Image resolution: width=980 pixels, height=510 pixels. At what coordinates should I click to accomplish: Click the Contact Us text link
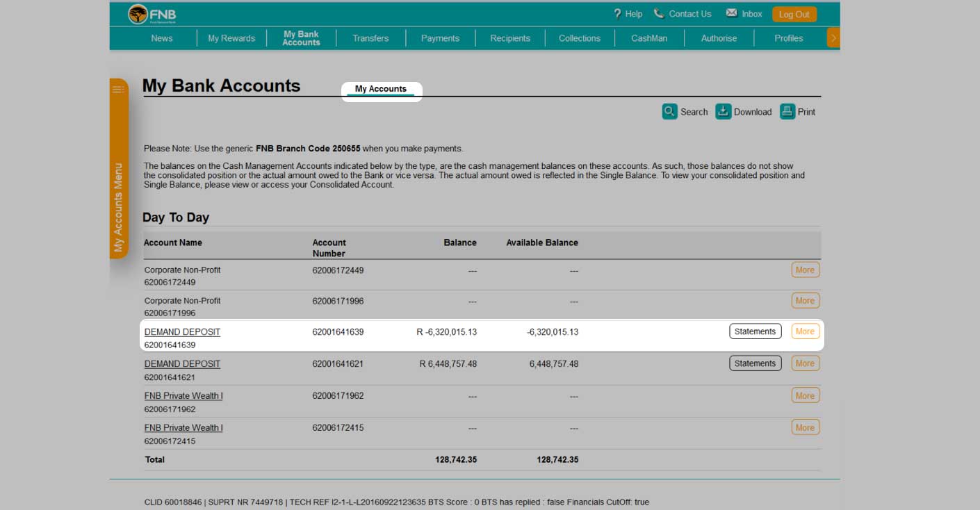(x=690, y=14)
